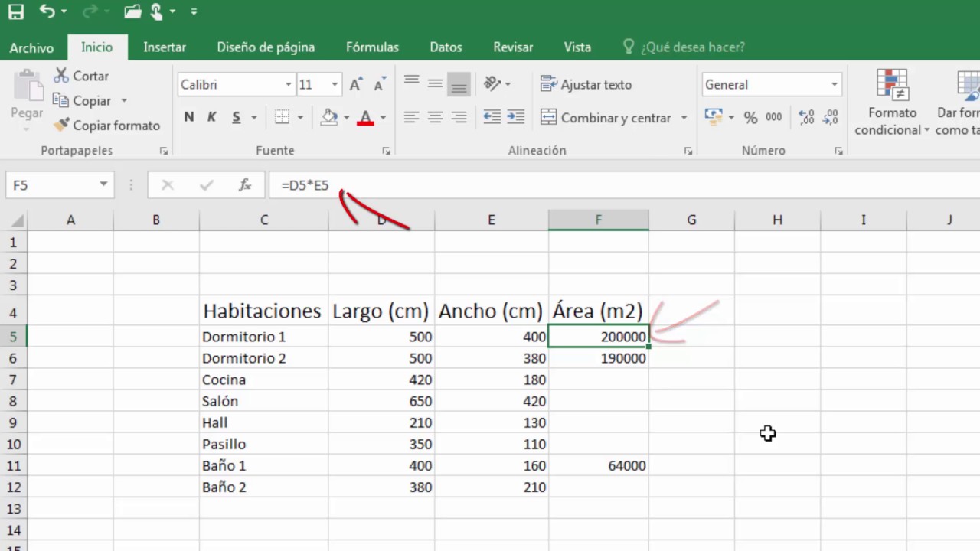Click the Vista tab
The width and height of the screenshot is (980, 551).
577,47
